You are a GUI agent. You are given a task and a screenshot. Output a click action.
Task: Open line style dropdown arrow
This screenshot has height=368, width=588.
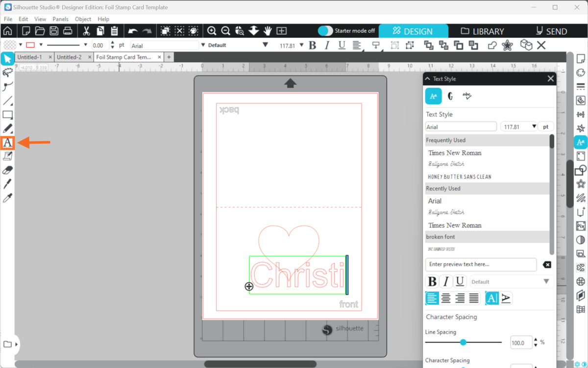pyautogui.click(x=86, y=45)
